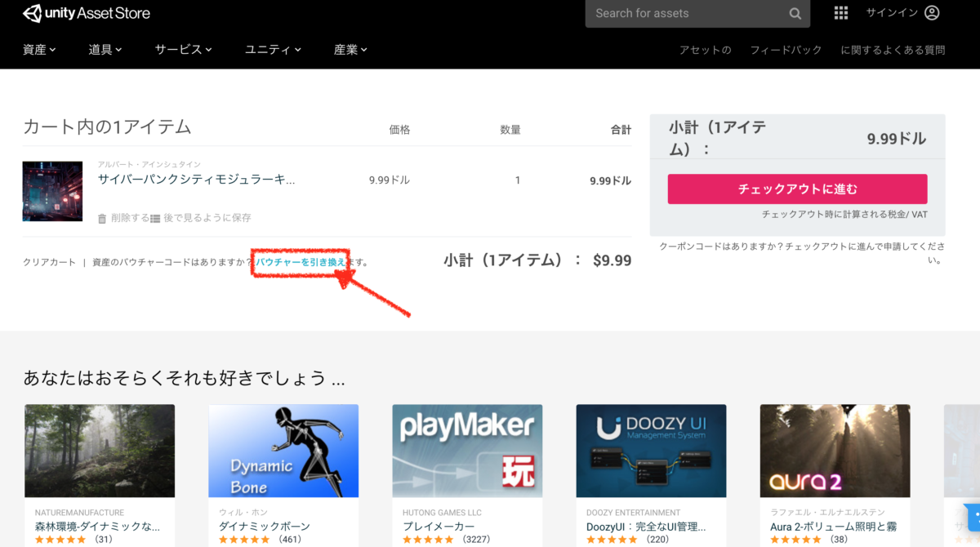Click the クリアカート link
Viewport: 980px width, 547px height.
[x=49, y=262]
